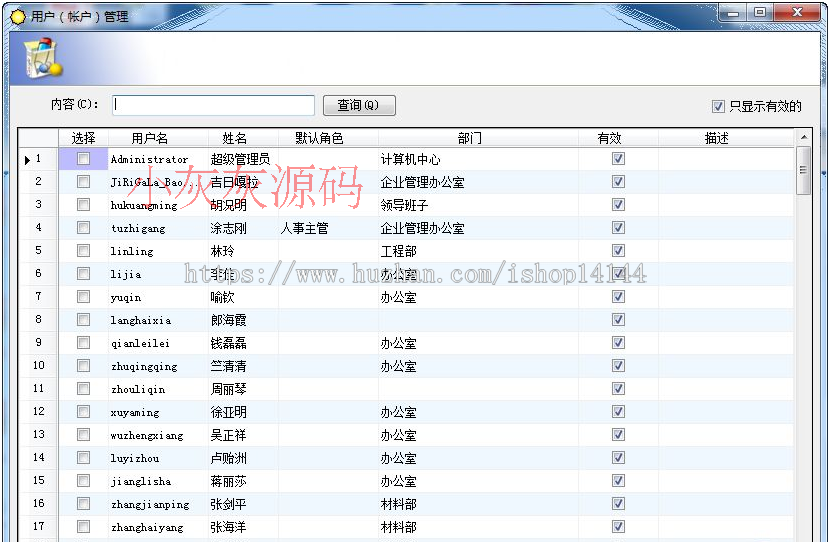Sort by the 选择 column header
This screenshot has width=831, height=542.
point(83,138)
